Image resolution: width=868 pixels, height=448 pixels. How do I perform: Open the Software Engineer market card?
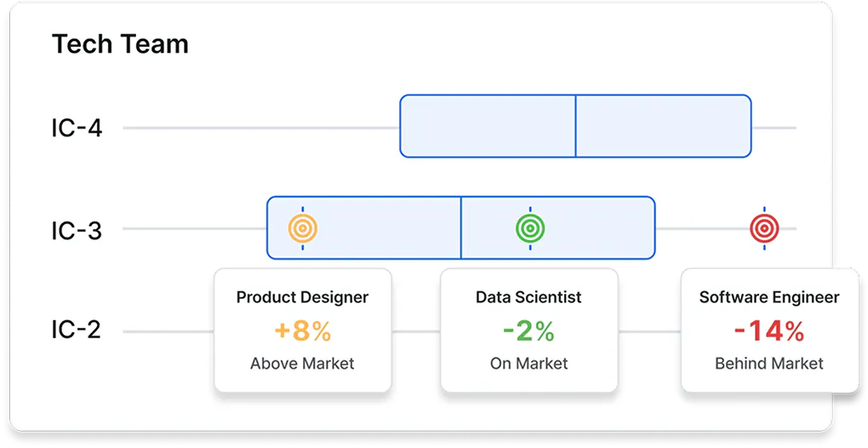click(x=770, y=330)
